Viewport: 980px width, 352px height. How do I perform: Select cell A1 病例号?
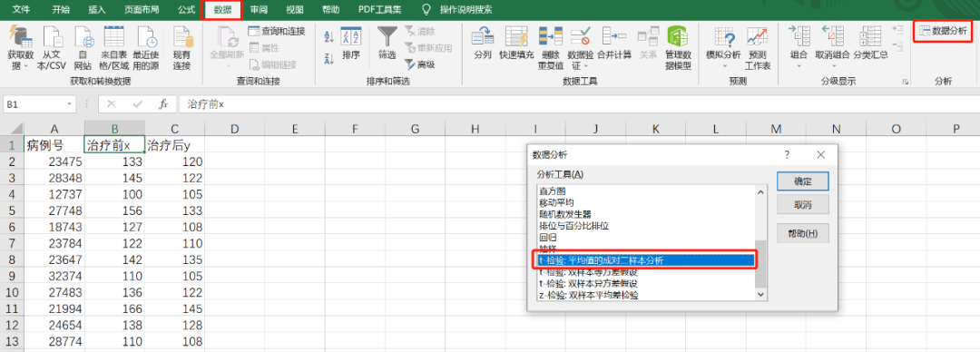[x=54, y=145]
